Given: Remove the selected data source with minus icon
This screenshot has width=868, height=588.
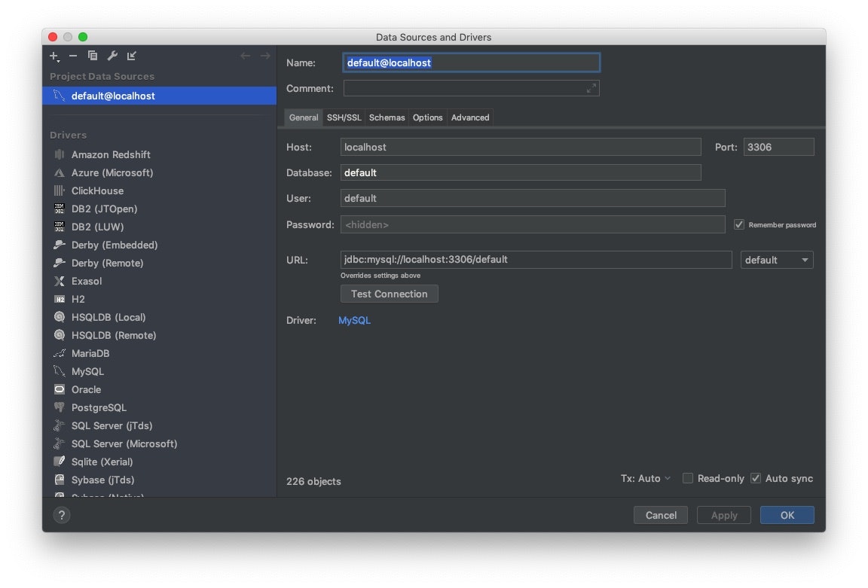Looking at the screenshot, I should 73,56.
